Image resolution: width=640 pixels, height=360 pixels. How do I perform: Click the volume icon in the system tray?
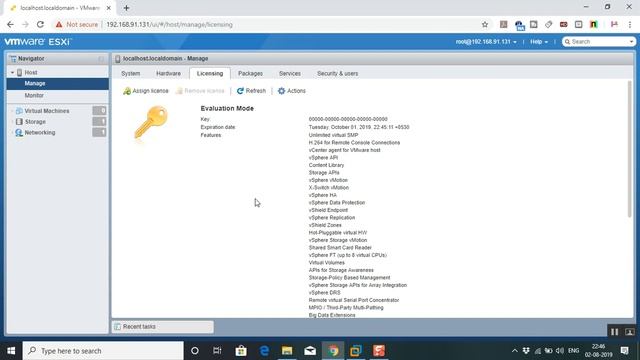[x=560, y=351]
